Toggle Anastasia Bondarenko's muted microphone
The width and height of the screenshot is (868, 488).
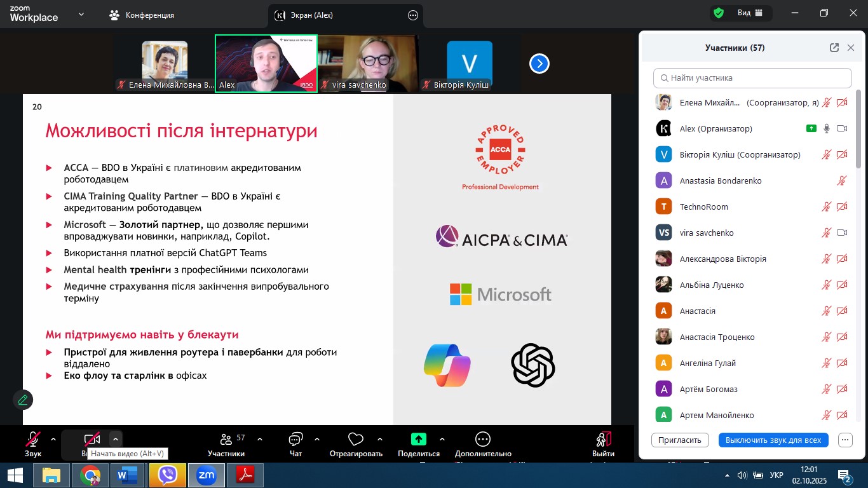tap(842, 181)
